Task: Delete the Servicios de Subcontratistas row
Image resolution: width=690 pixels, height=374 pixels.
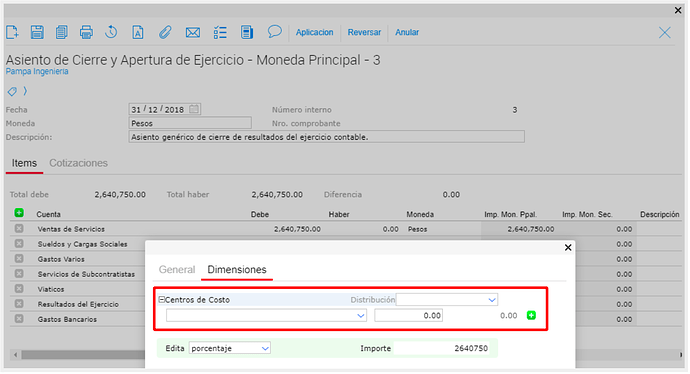Action: (x=19, y=274)
